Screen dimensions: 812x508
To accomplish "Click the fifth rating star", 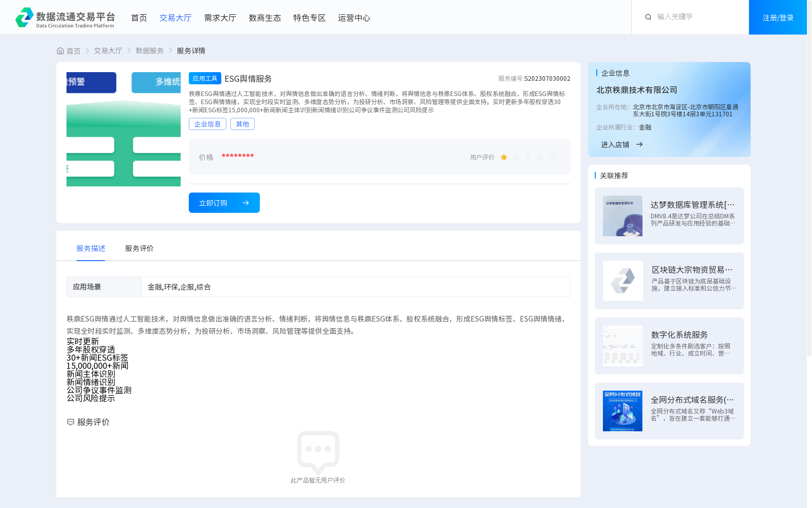I will [553, 157].
